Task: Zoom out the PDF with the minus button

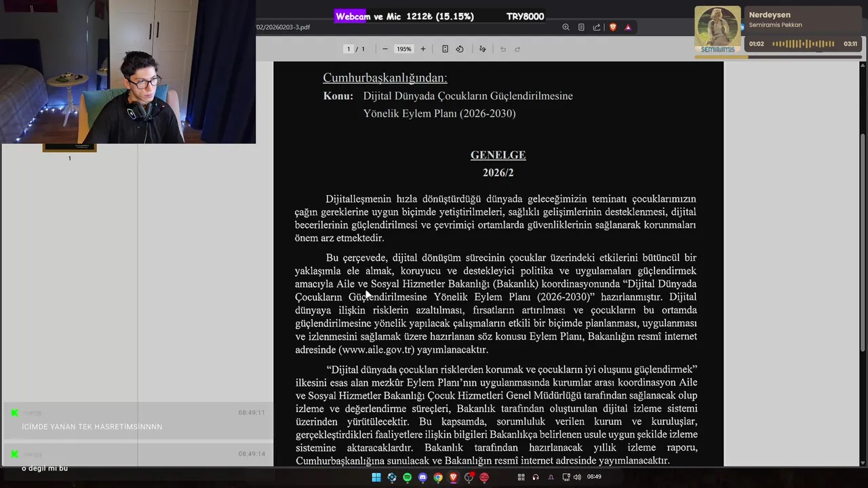Action: coord(384,49)
